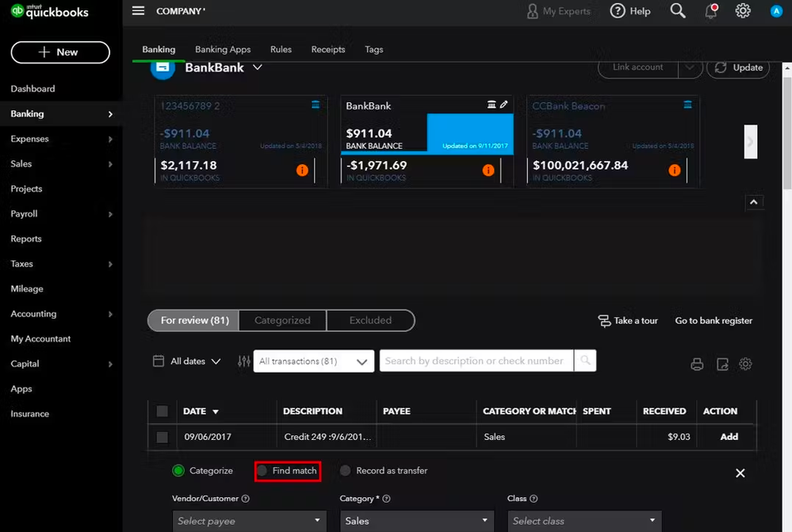Click My Experts person icon

point(533,11)
